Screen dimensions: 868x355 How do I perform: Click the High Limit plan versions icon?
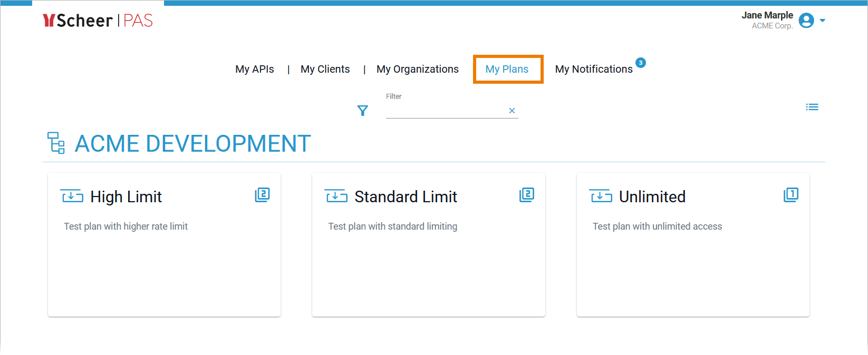click(x=262, y=195)
